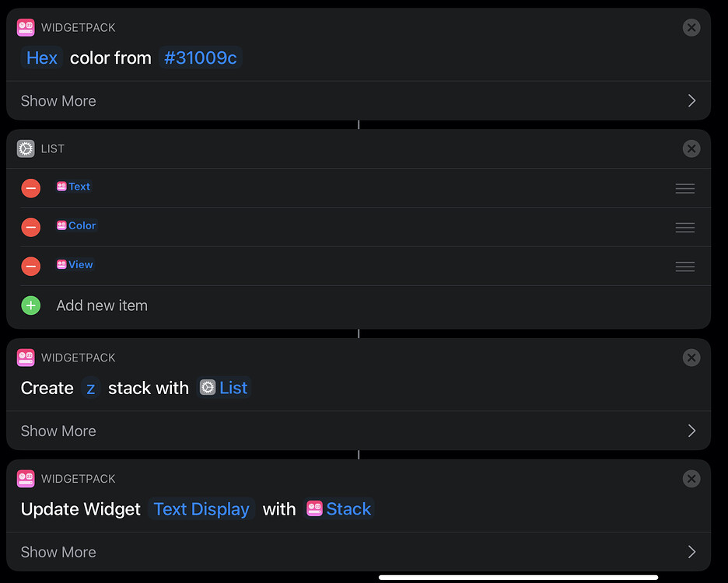The width and height of the screenshot is (728, 583).
Task: Tap the List variable in stack action
Action: [224, 388]
